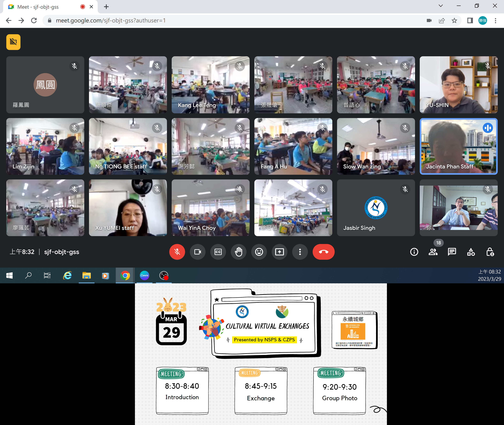Open Chrome's customize and control menu
This screenshot has height=425, width=504.
495,20
